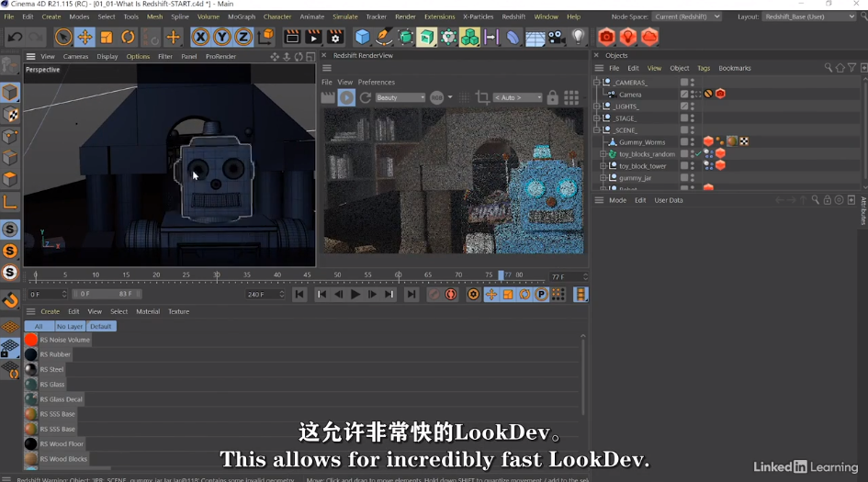Select the Move tool
Screen dimensions: 868x482
(85, 37)
